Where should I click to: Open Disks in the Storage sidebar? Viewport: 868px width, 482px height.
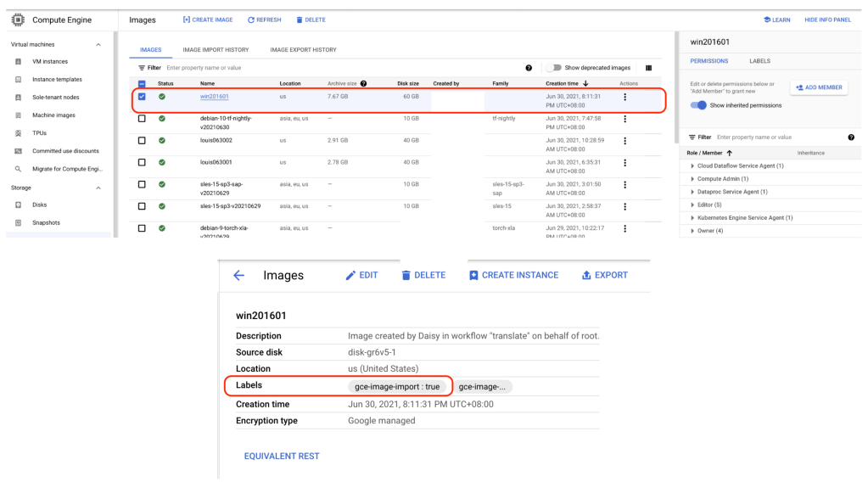coord(39,205)
